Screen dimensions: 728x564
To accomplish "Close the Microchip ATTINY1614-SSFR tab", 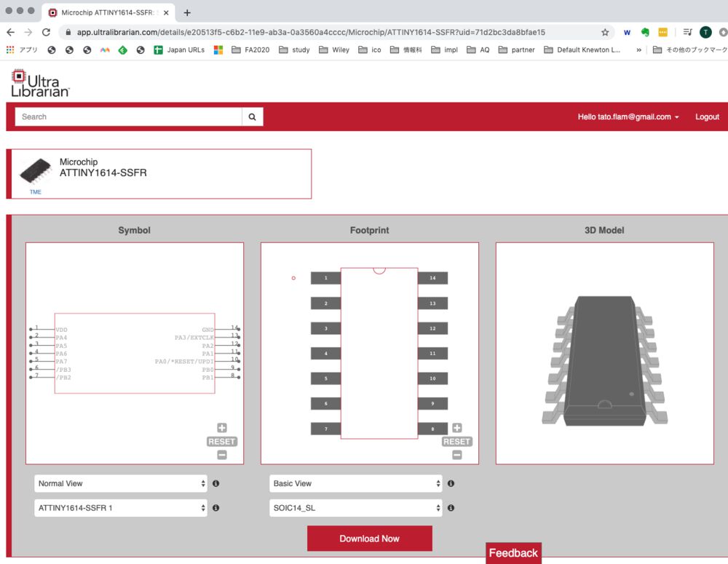I will 166,12.
